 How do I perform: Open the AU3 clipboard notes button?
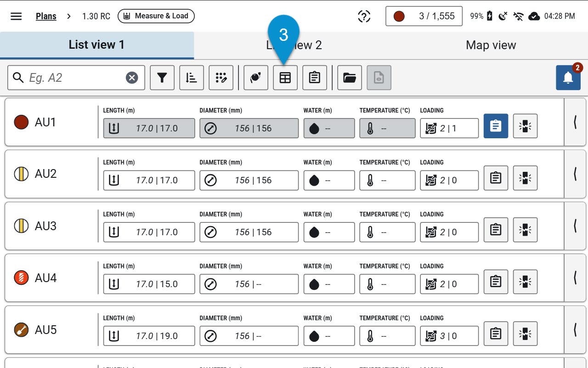click(496, 230)
